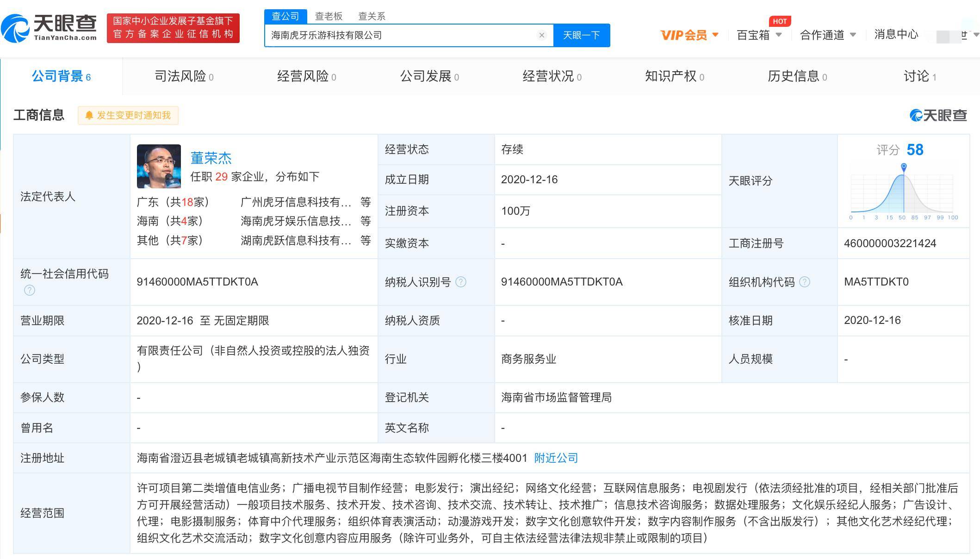Click the bell icon in notification button
This screenshot has width=980, height=559.
[x=89, y=115]
